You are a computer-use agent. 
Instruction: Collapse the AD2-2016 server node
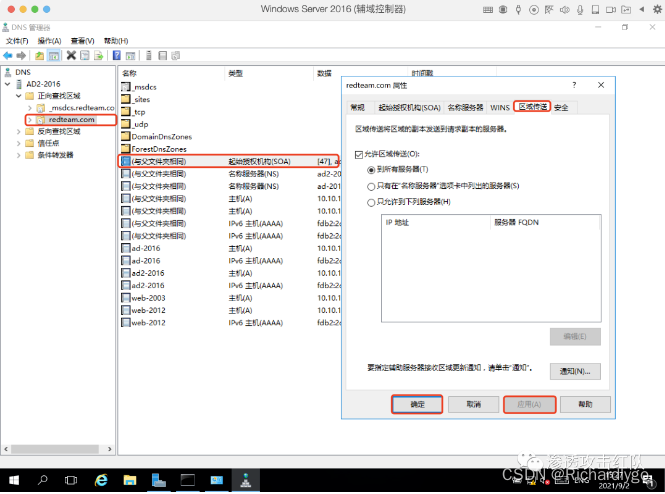coord(8,84)
